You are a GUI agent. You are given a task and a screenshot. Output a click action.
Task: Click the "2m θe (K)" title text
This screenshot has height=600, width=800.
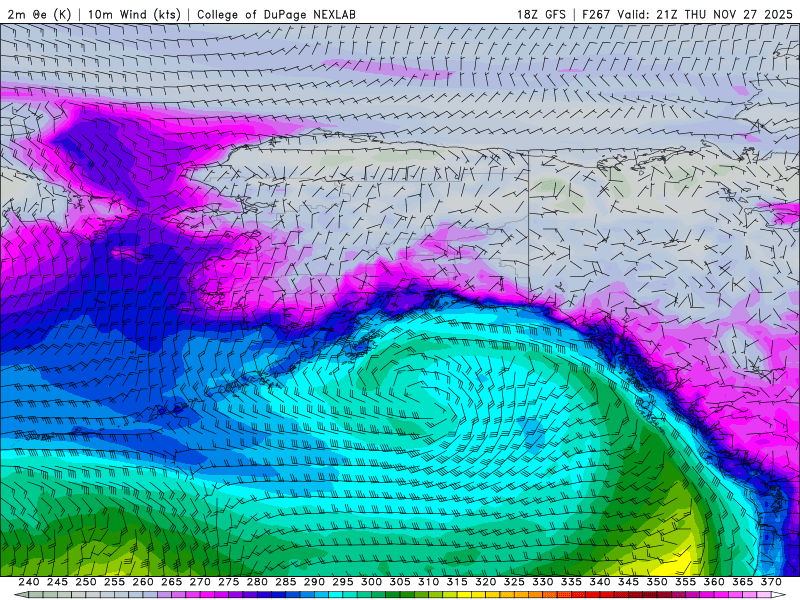39,14
